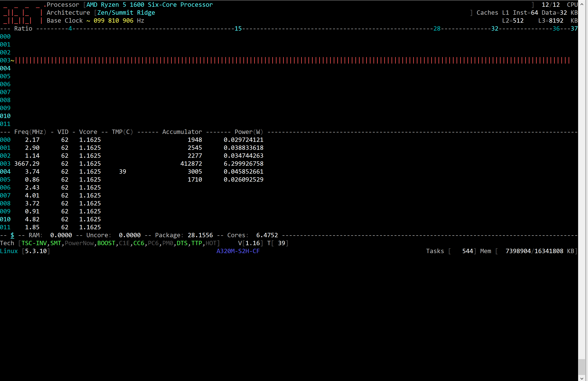Click ratio marker 4 on the Ratio ruler

[x=70, y=29]
